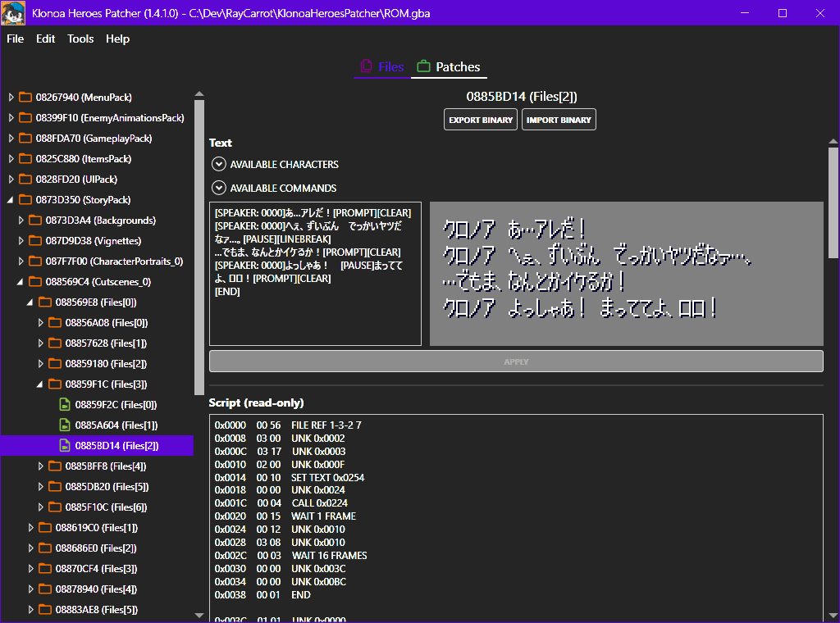Click green file icon of 0885A604 (Files[1])
The width and height of the screenshot is (840, 623).
(65, 425)
